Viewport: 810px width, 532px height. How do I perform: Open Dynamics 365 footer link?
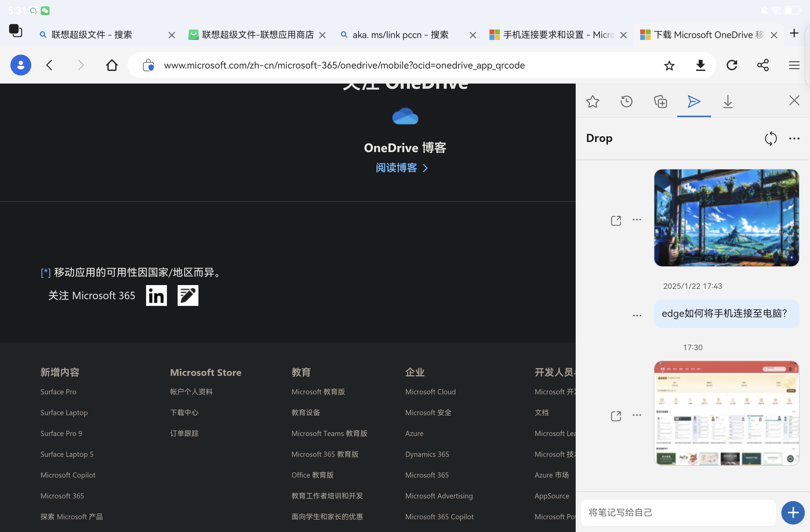(x=427, y=454)
